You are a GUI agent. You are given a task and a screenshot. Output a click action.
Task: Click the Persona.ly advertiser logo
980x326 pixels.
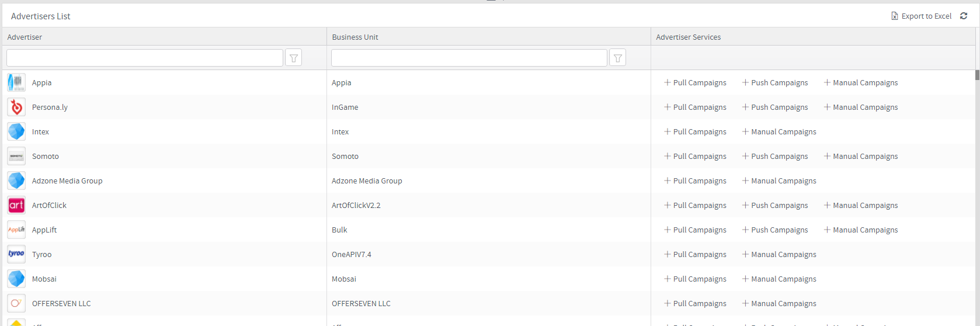16,107
